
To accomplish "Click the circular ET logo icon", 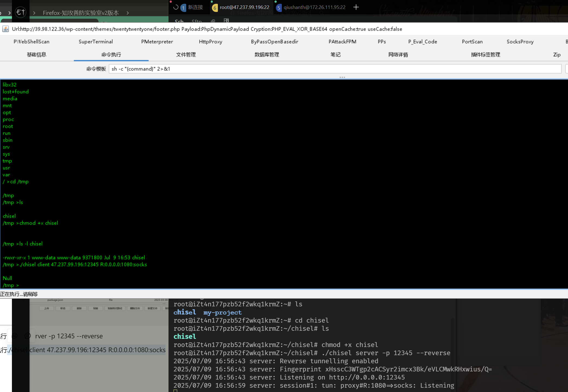I will [21, 12].
